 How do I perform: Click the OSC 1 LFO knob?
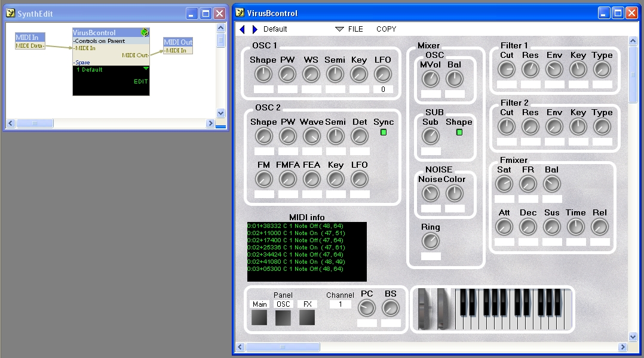tap(383, 74)
